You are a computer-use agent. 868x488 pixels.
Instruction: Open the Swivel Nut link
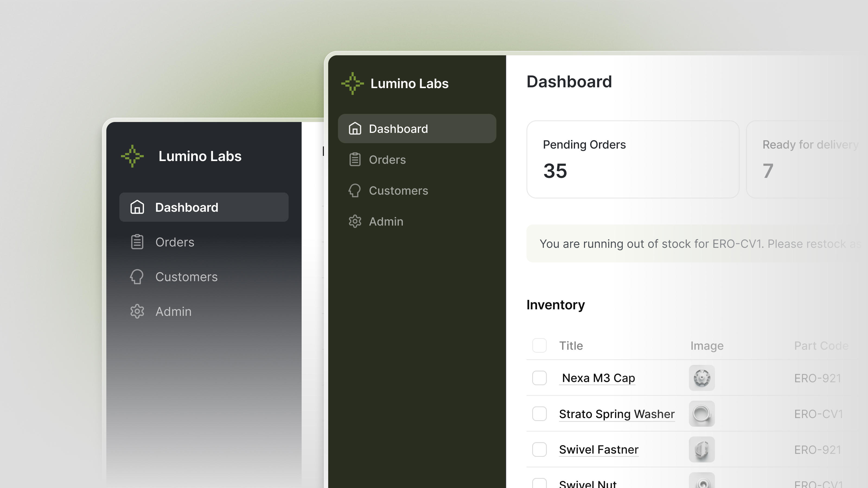[x=588, y=484]
